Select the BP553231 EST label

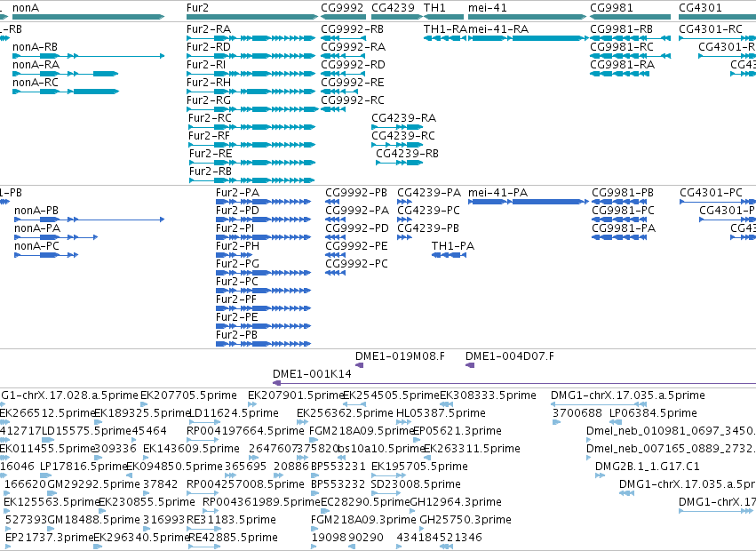click(x=338, y=467)
